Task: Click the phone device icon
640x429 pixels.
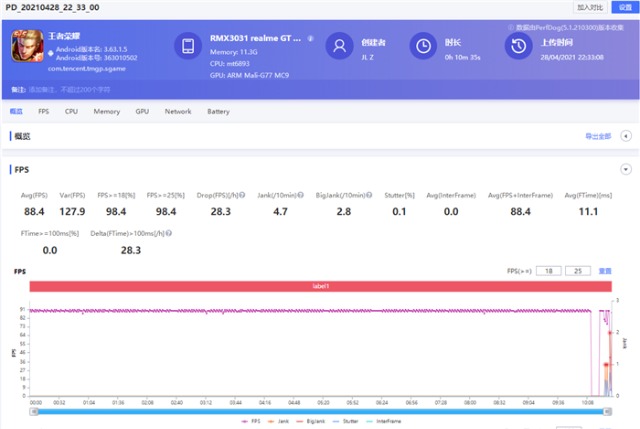Action: [x=188, y=46]
